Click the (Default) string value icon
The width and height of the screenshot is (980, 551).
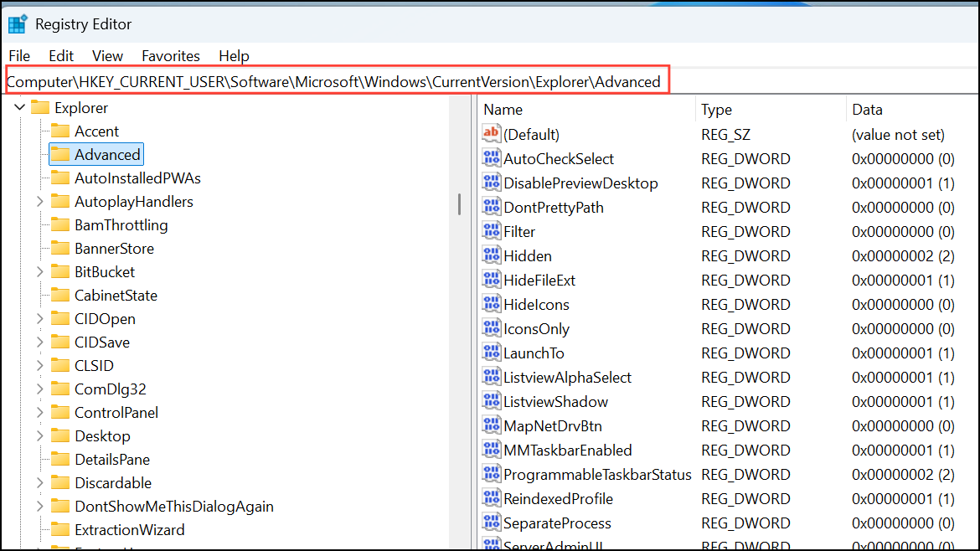coord(491,134)
